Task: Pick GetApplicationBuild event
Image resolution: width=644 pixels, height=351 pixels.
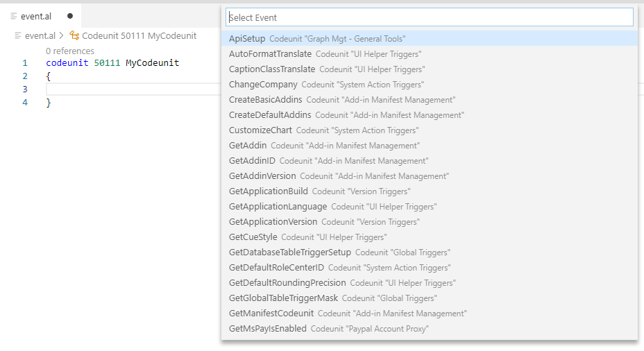Action: tap(429, 191)
